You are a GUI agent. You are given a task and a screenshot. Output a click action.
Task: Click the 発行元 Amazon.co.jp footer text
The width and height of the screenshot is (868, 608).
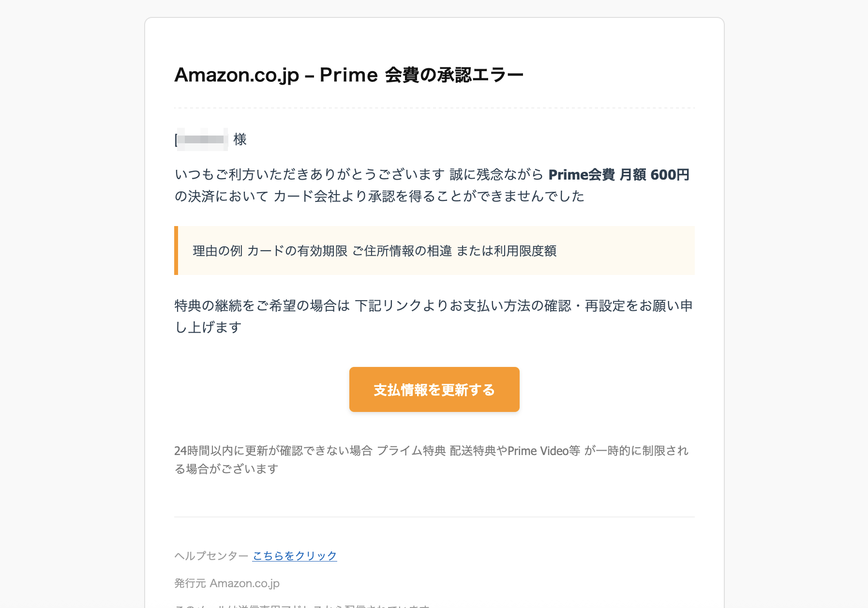[x=227, y=583]
